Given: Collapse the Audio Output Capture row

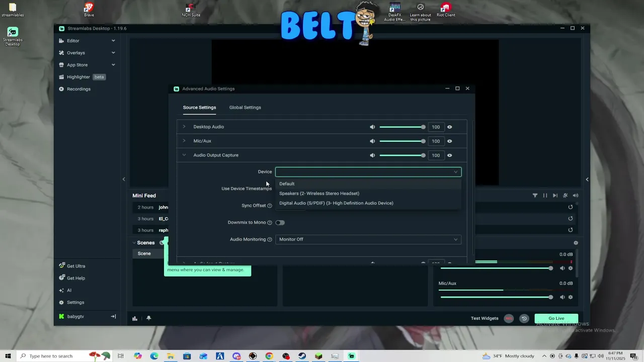Looking at the screenshot, I should [x=184, y=155].
